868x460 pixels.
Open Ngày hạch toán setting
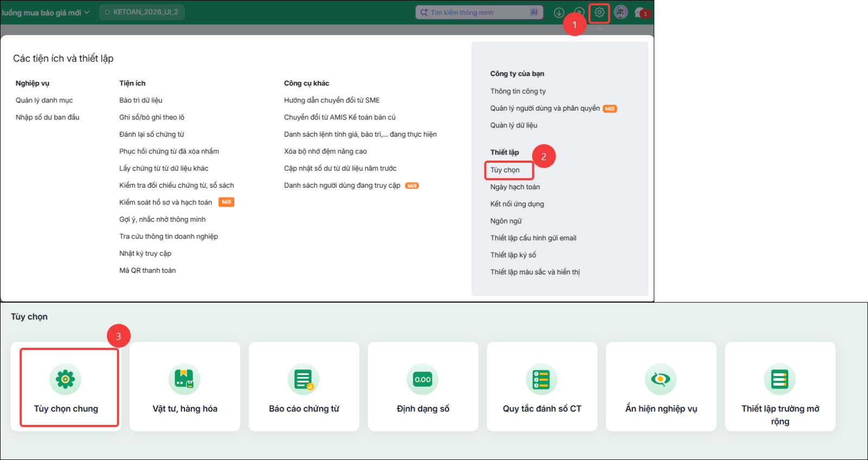pos(515,187)
